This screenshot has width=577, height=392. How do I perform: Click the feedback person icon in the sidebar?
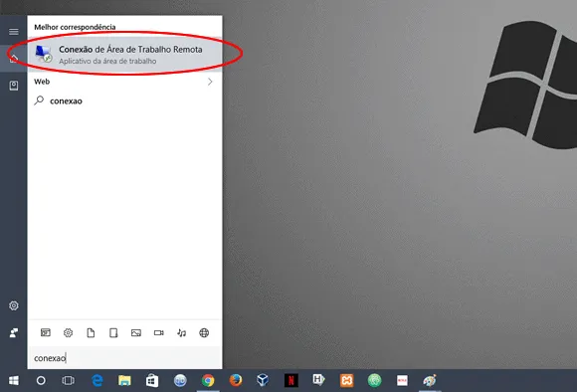tap(14, 332)
